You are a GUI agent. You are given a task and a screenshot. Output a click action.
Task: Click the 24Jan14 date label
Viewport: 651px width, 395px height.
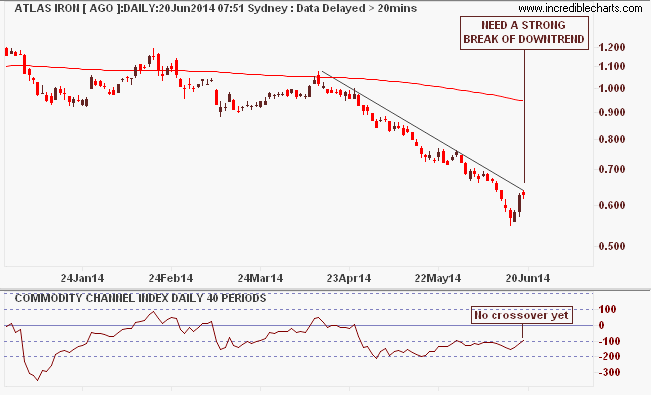click(82, 278)
